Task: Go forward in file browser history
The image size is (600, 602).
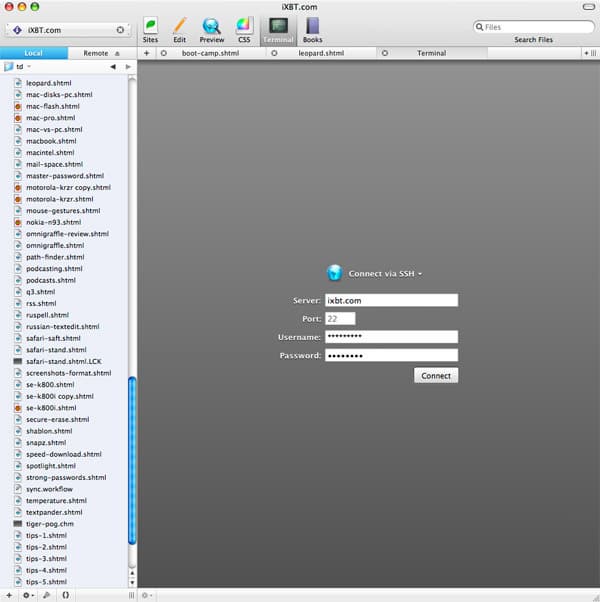Action: (128, 67)
